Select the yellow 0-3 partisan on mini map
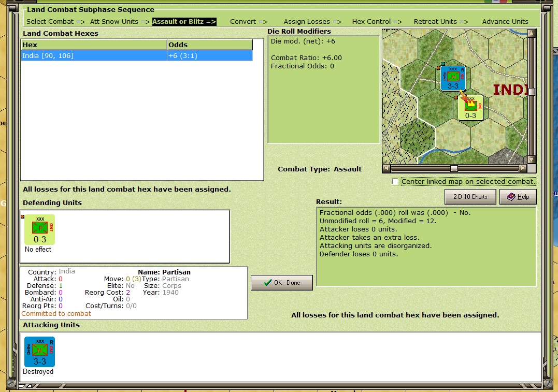Screen dimensions: 558x392 [470, 108]
